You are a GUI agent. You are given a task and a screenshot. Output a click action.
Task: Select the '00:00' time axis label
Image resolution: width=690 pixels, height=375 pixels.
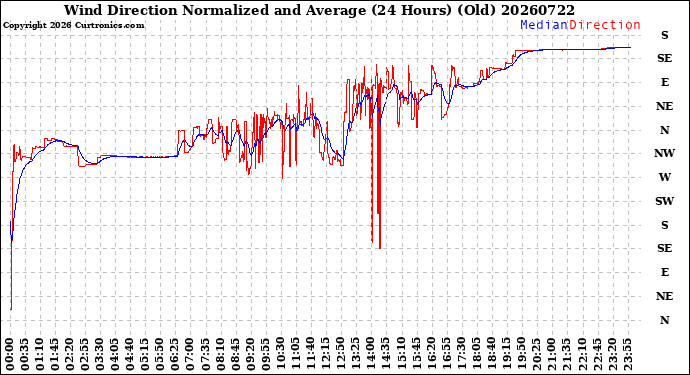[10, 355]
